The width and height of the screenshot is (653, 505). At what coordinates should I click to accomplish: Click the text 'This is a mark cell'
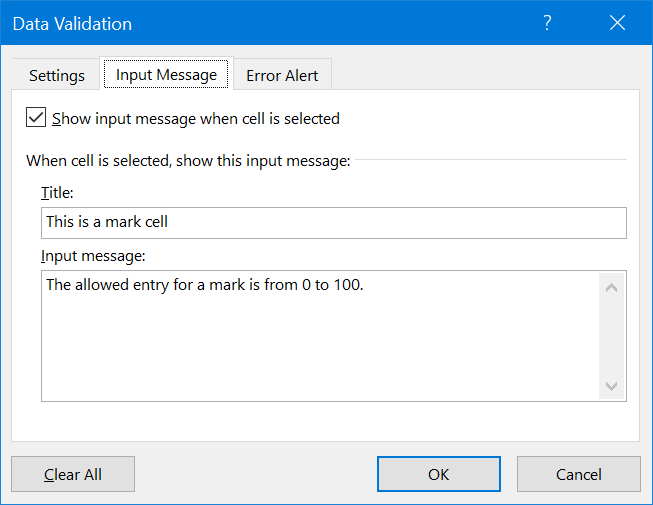107,222
